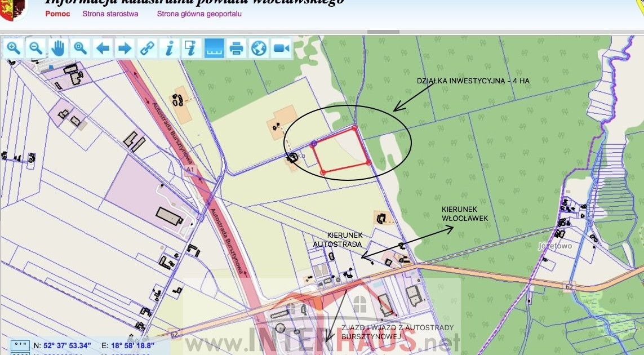Open the Strona główna geoportalu link
The height and width of the screenshot is (355, 644).
click(x=198, y=14)
